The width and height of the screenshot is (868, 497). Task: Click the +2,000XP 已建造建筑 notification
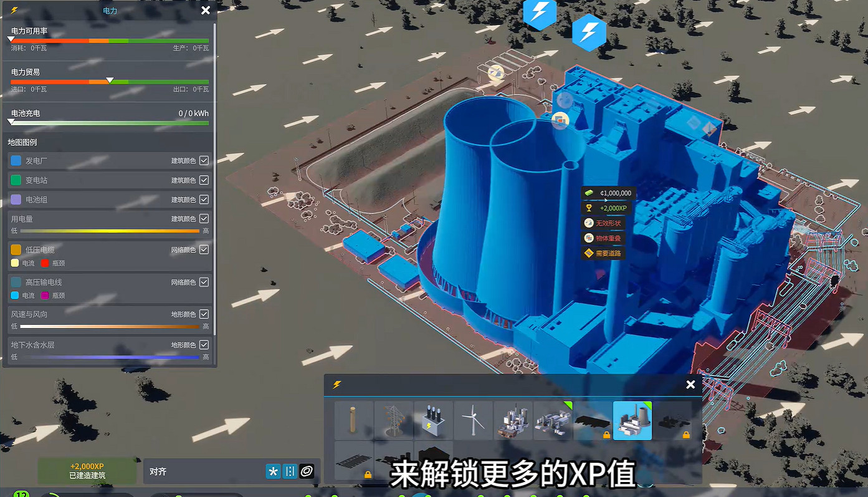point(87,471)
